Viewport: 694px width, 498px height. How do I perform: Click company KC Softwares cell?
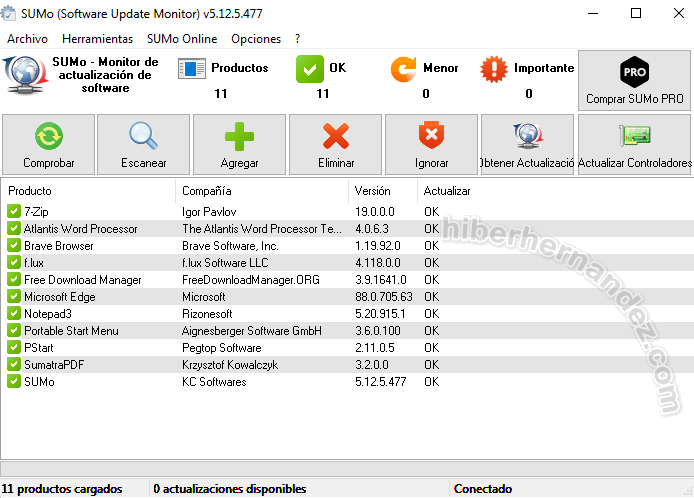tap(214, 382)
